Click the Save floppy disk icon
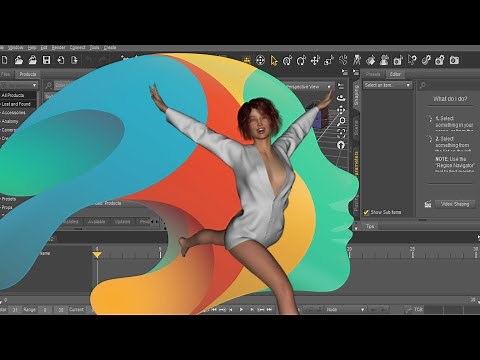The height and width of the screenshot is (360, 480). 46,60
